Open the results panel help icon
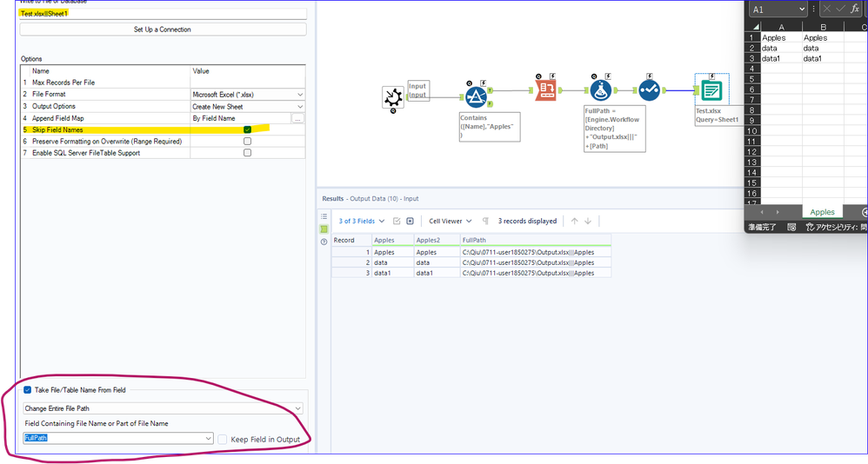The width and height of the screenshot is (868, 464). click(324, 242)
